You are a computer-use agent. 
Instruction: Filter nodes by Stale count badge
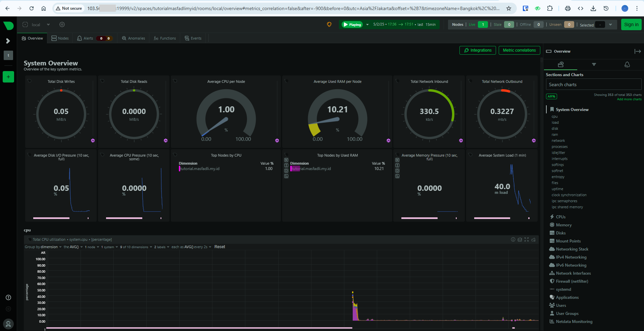[x=509, y=24]
